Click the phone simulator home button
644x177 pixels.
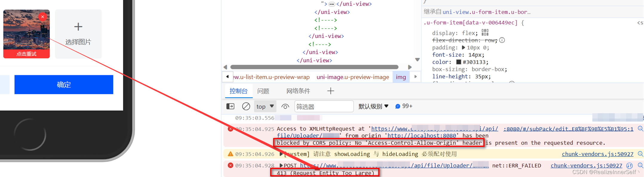coord(30,135)
